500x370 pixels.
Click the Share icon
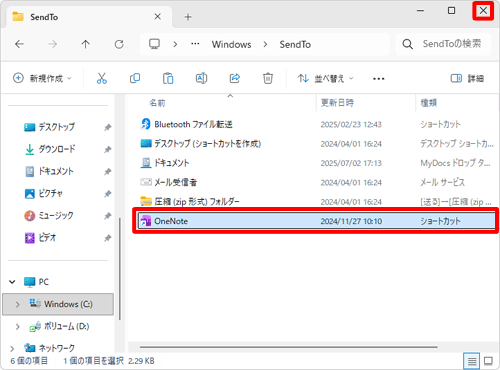click(235, 79)
